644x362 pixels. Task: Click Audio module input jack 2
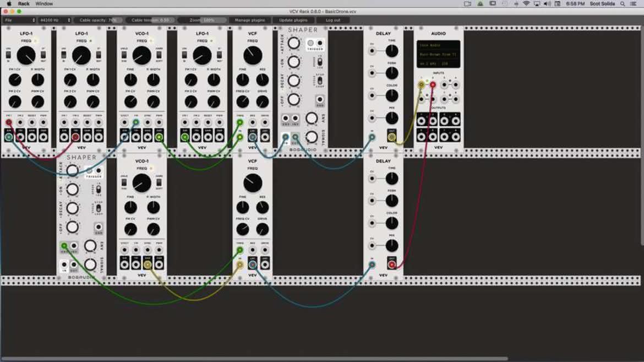pos(433,85)
